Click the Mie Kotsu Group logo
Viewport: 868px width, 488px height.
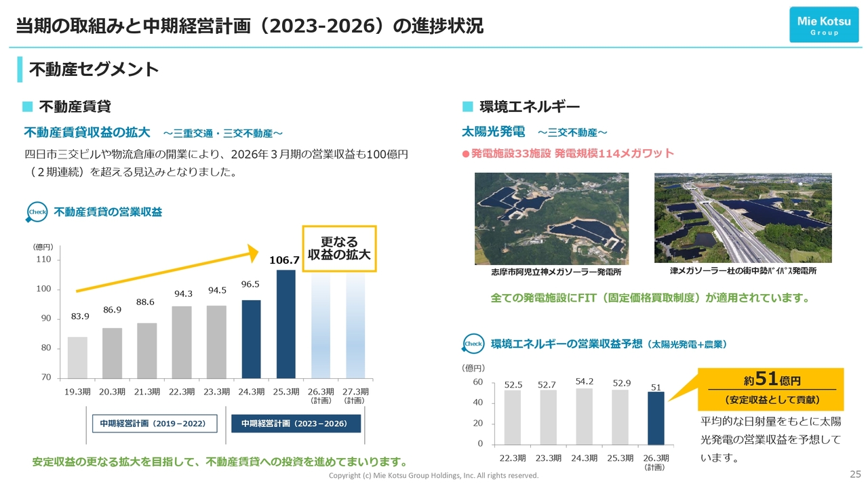pos(824,25)
